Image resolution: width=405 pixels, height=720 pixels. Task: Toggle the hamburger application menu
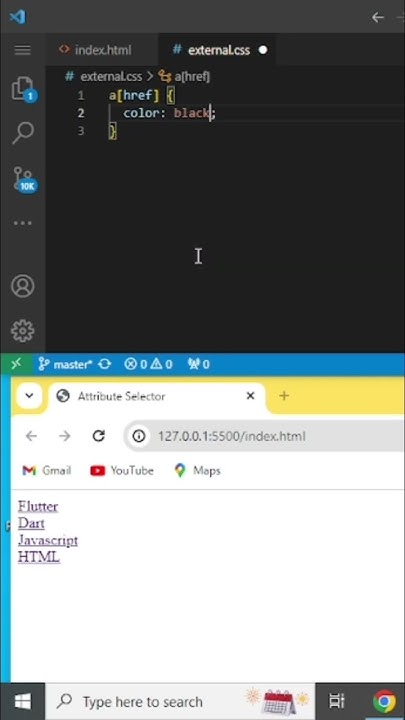22,50
